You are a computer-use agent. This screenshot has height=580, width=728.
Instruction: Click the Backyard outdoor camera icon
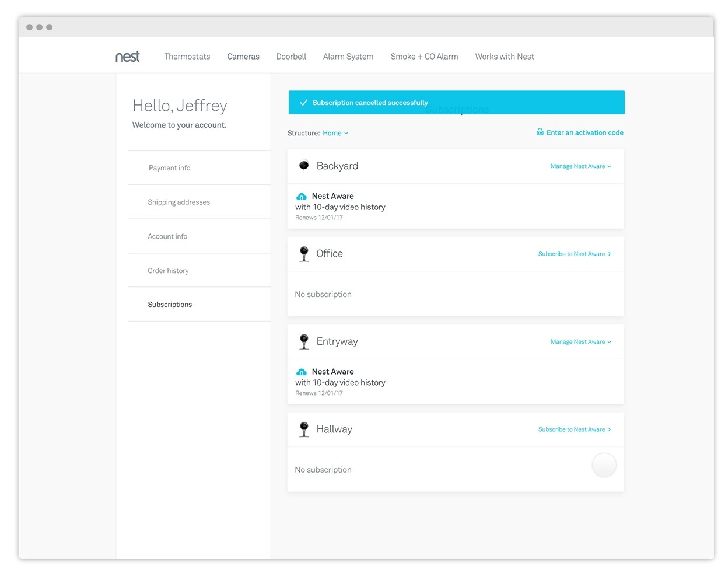point(304,166)
